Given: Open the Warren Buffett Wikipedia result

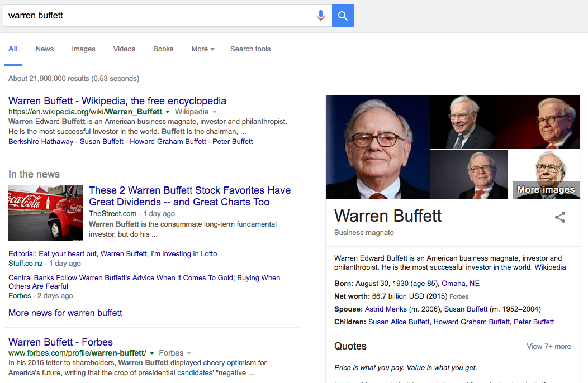Looking at the screenshot, I should [x=117, y=101].
